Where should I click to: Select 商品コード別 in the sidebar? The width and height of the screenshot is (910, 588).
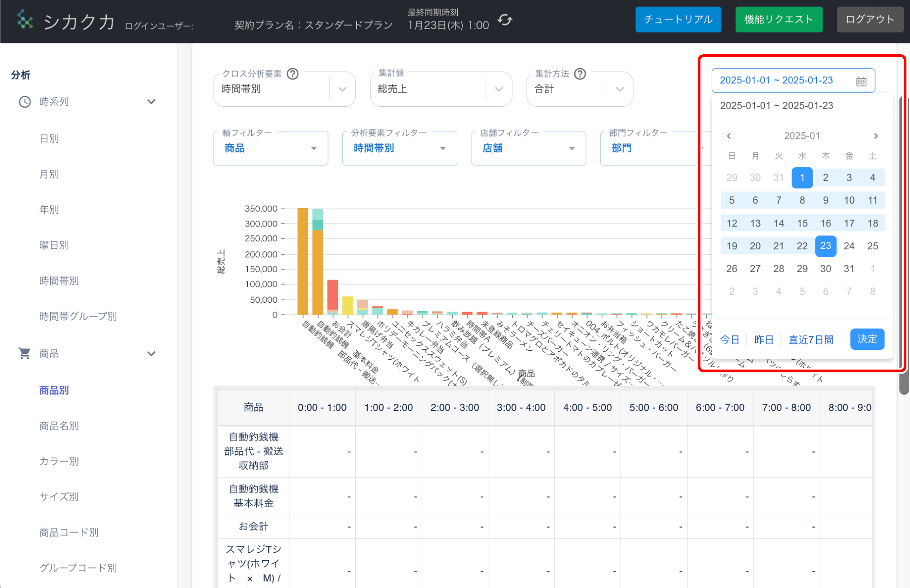pyautogui.click(x=69, y=532)
